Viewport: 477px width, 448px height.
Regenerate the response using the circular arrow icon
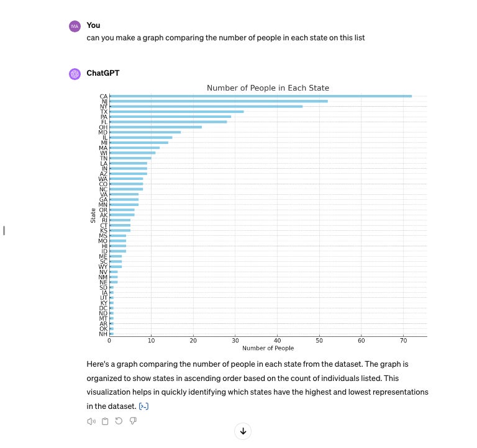point(119,421)
